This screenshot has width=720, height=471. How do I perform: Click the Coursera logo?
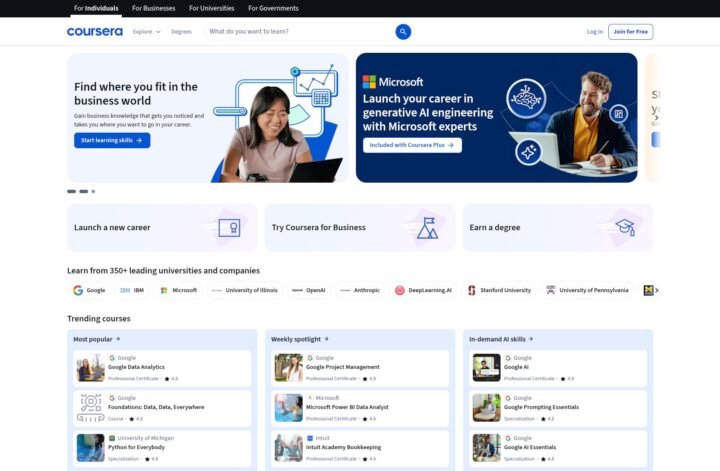click(x=95, y=32)
